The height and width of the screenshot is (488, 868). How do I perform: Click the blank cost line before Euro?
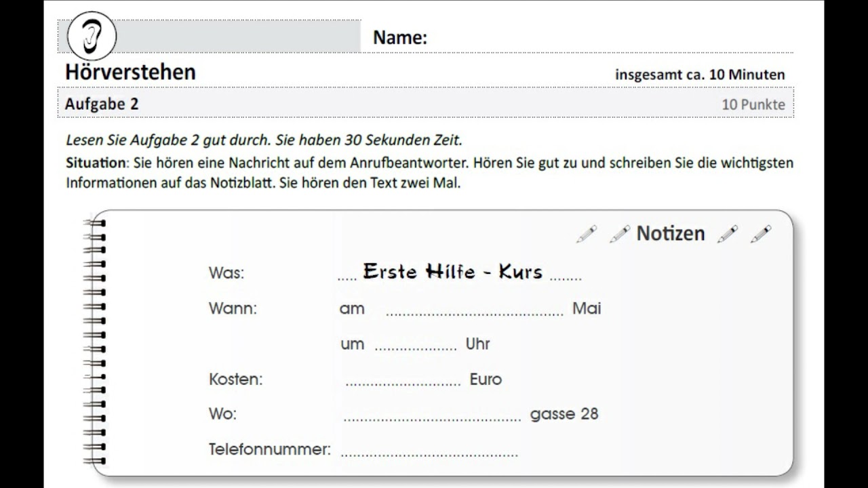point(403,385)
